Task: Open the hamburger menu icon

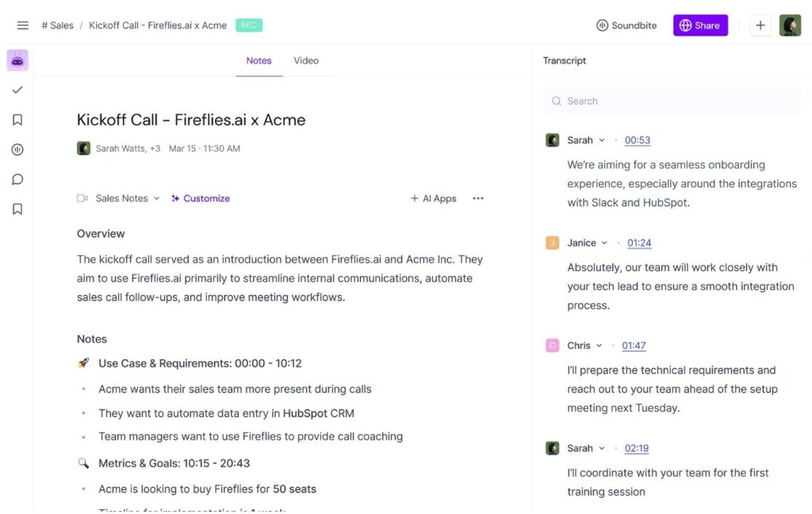Action: [x=22, y=25]
